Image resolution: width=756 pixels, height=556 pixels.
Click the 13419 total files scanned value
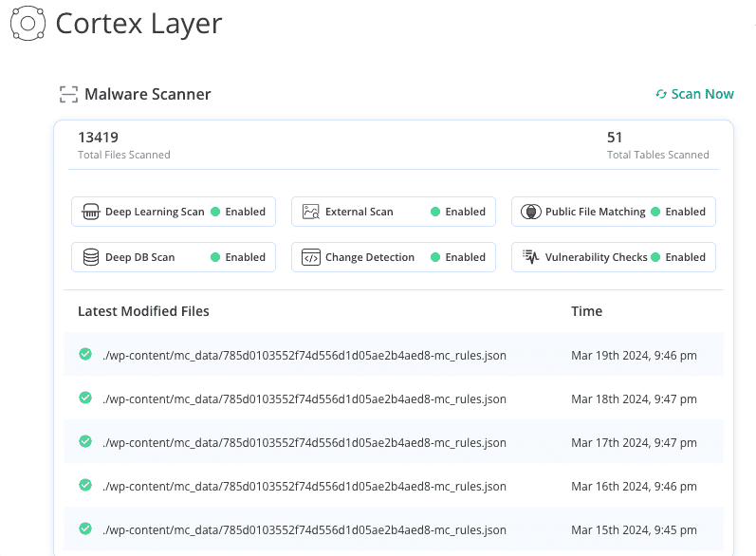(x=99, y=138)
